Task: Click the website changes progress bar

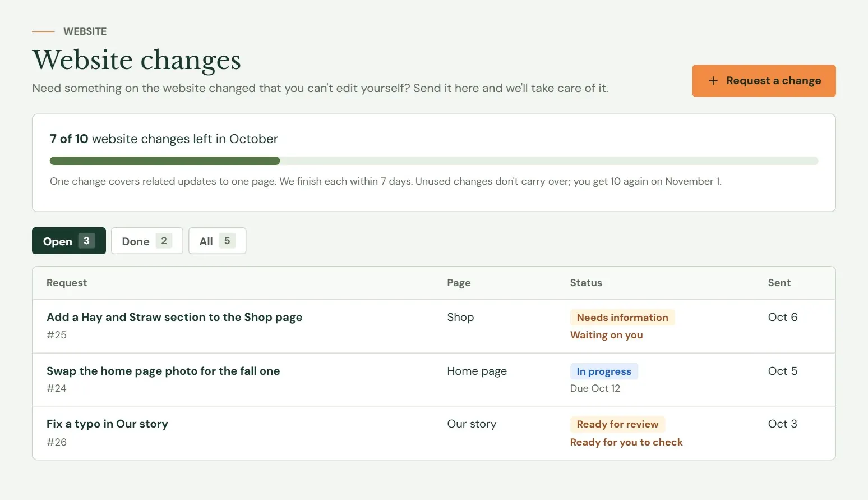Action: [x=434, y=161]
